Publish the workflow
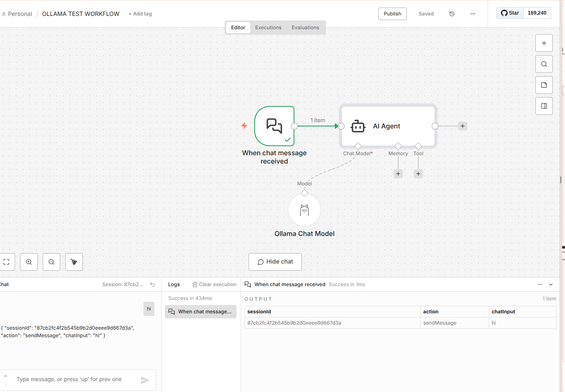The image size is (565, 392). point(392,14)
